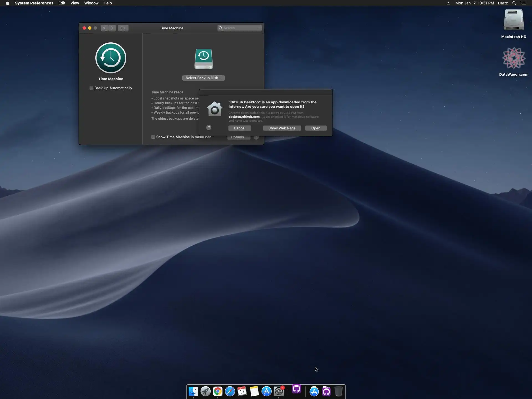The image size is (532, 399).
Task: Open Launchpad rocket in the Dock
Action: [x=206, y=391]
